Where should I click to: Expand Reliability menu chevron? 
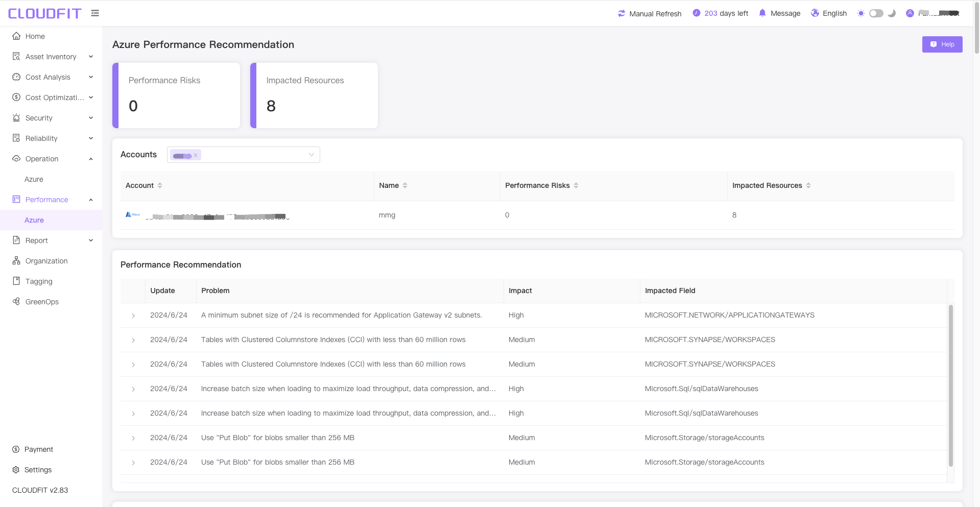(91, 138)
